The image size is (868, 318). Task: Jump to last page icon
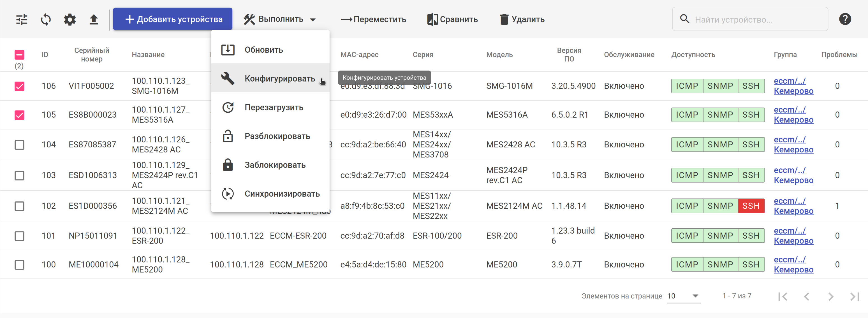[855, 296]
